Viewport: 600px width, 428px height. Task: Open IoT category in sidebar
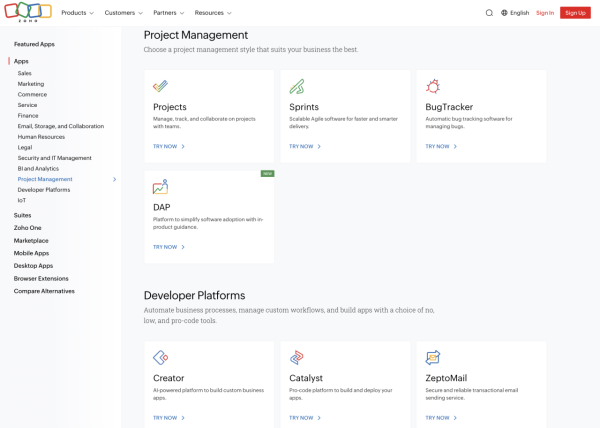tap(22, 200)
